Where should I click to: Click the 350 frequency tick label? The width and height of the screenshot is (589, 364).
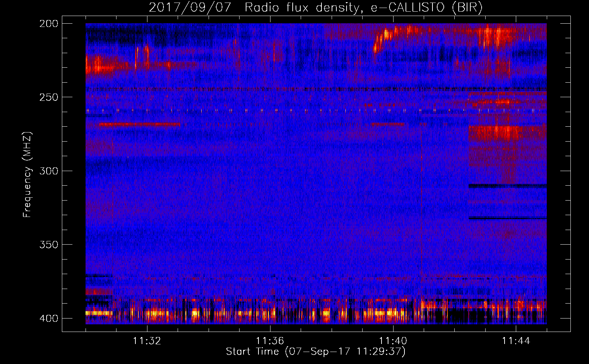(x=49, y=245)
